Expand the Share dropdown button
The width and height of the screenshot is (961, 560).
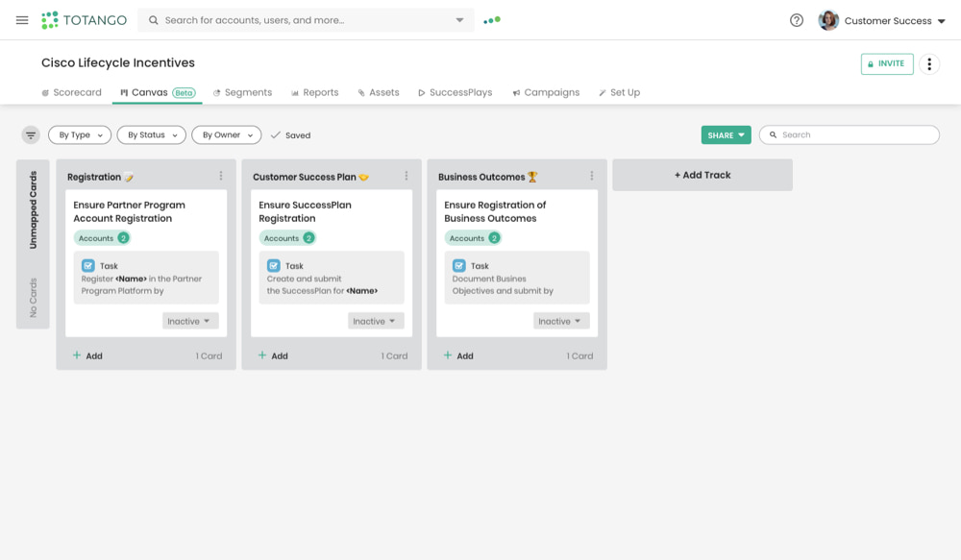727,134
